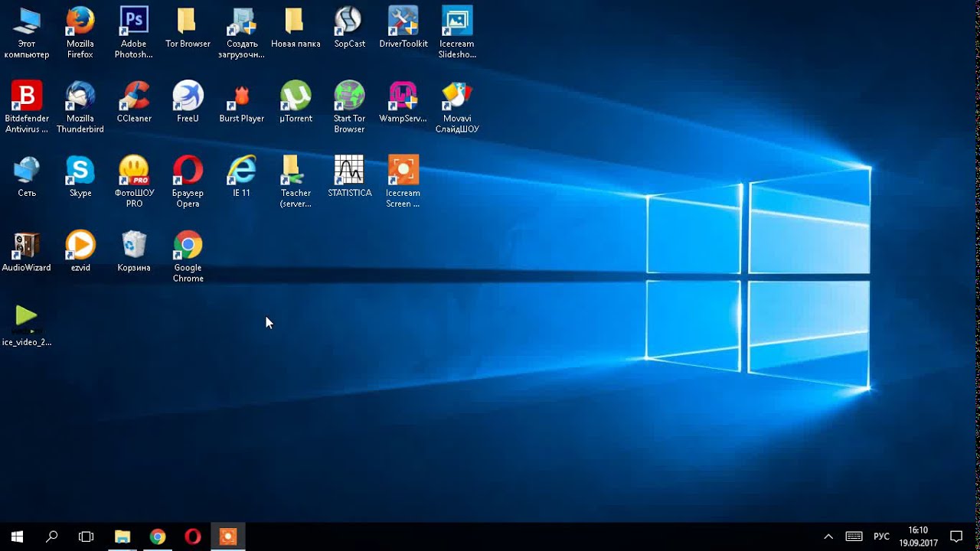980x551 pixels.
Task: Select the Burst Player shortcut
Action: click(242, 103)
